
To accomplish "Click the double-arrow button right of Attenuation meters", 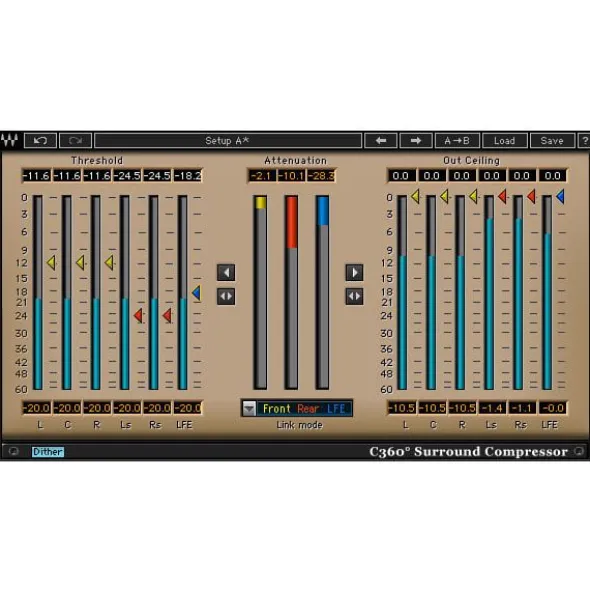I will pos(354,296).
